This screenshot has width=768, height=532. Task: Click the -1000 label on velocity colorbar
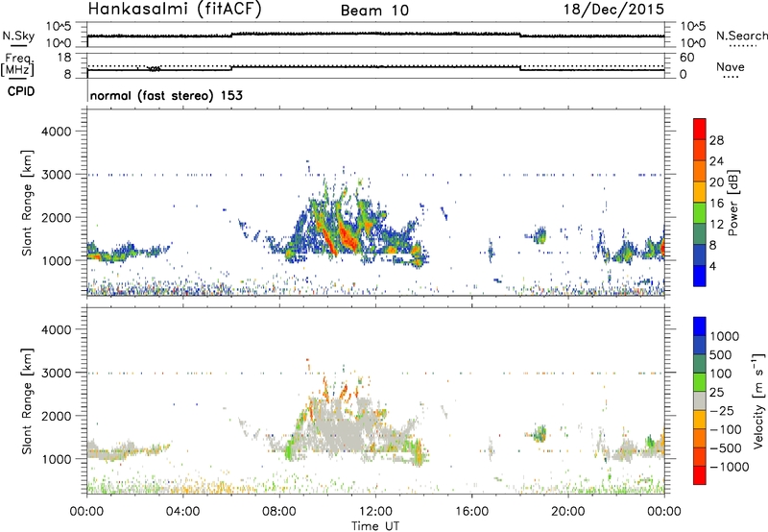[730, 467]
